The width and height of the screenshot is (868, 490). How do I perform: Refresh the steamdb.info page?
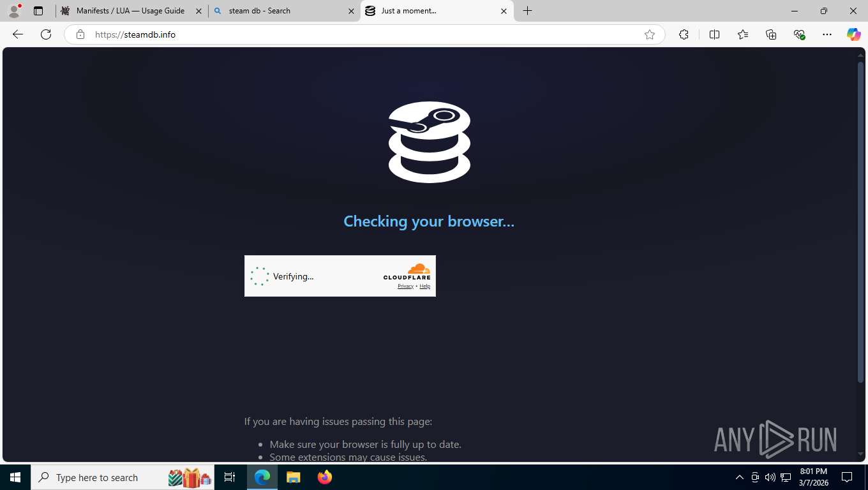(46, 34)
